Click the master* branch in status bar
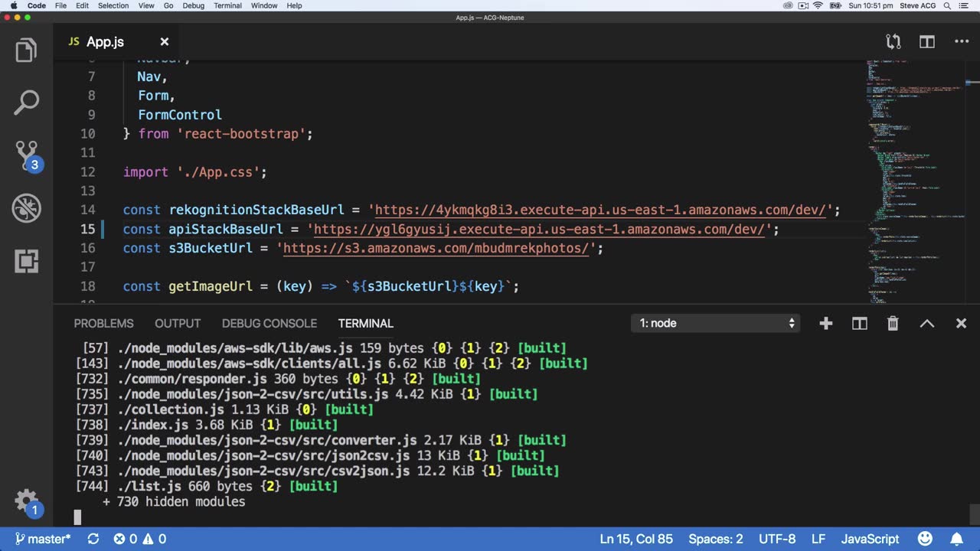This screenshot has width=980, height=551. click(43, 539)
